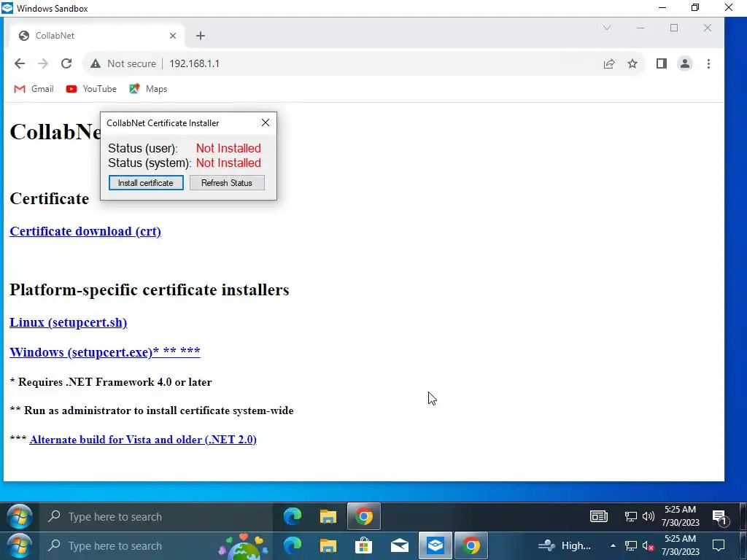Screen dimensions: 747x560
Task: Launch Edge from sandbox taskbar
Action: tap(293, 517)
